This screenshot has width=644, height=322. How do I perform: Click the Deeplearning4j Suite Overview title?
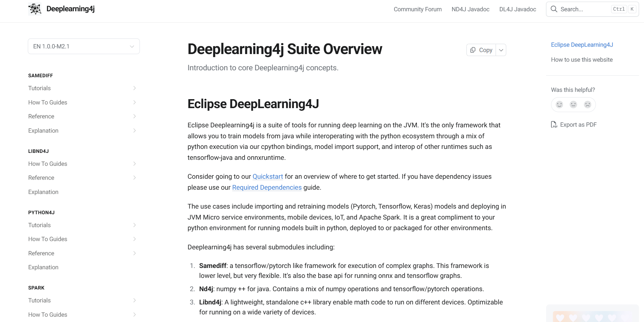(285, 49)
